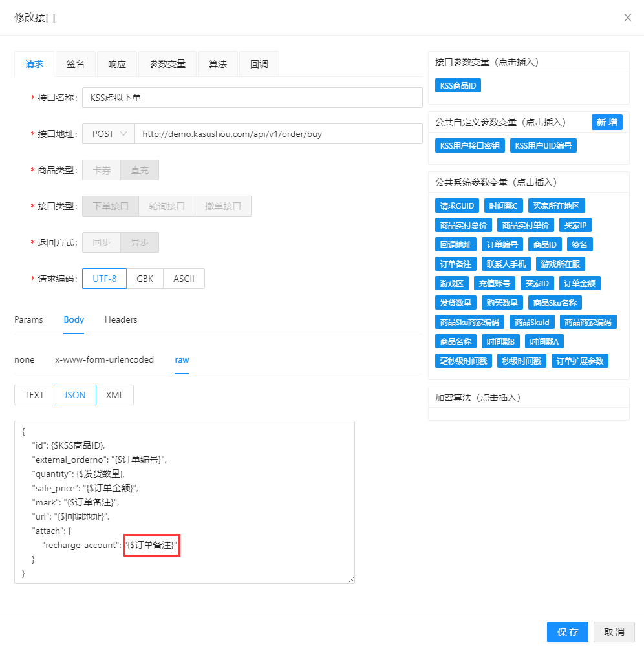This screenshot has height=647, width=644.
Task: Insert the 订单编号 system variable
Action: [x=502, y=244]
